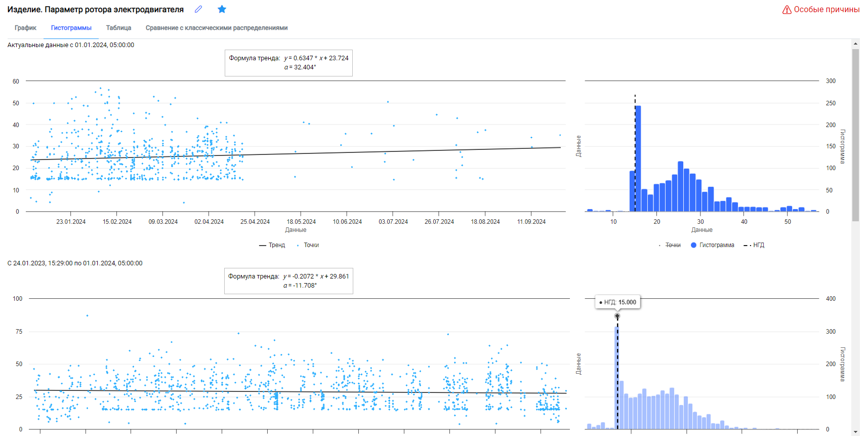Viewport: 868px width, 436px height.
Task: Click the lower trend formula y = -0.2072 box
Action: (288, 281)
